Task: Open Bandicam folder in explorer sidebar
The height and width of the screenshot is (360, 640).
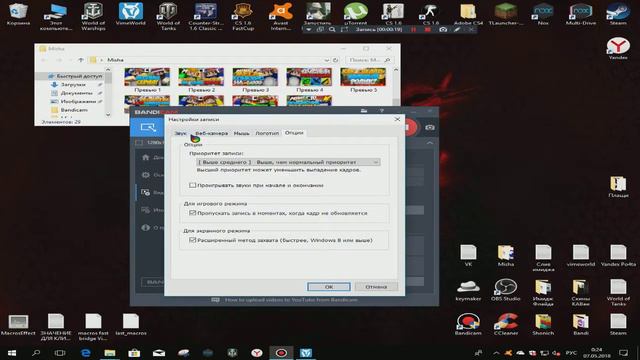Action: [73, 110]
